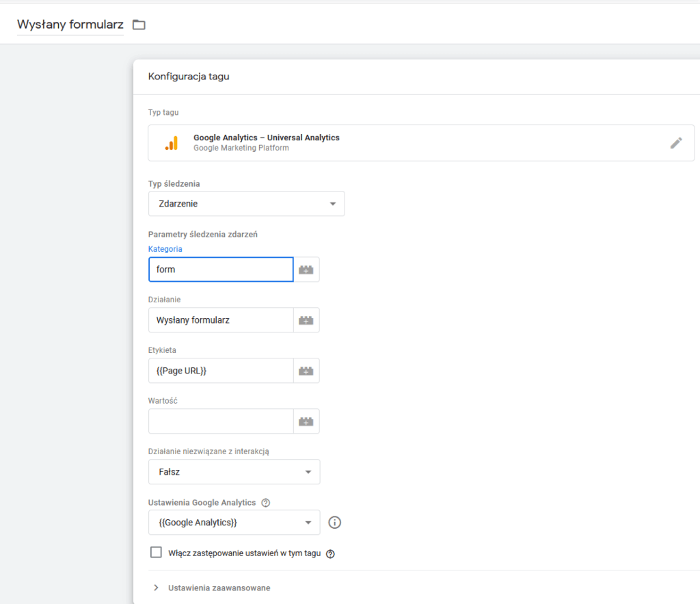Viewport: 700px width, 604px height.
Task: Open variable picker beside Kategoria field
Action: pyautogui.click(x=306, y=270)
